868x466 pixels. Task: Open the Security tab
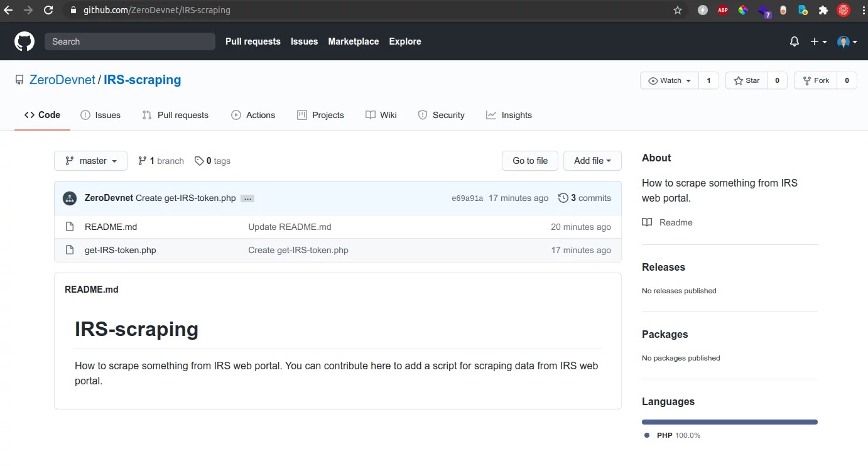(441, 115)
